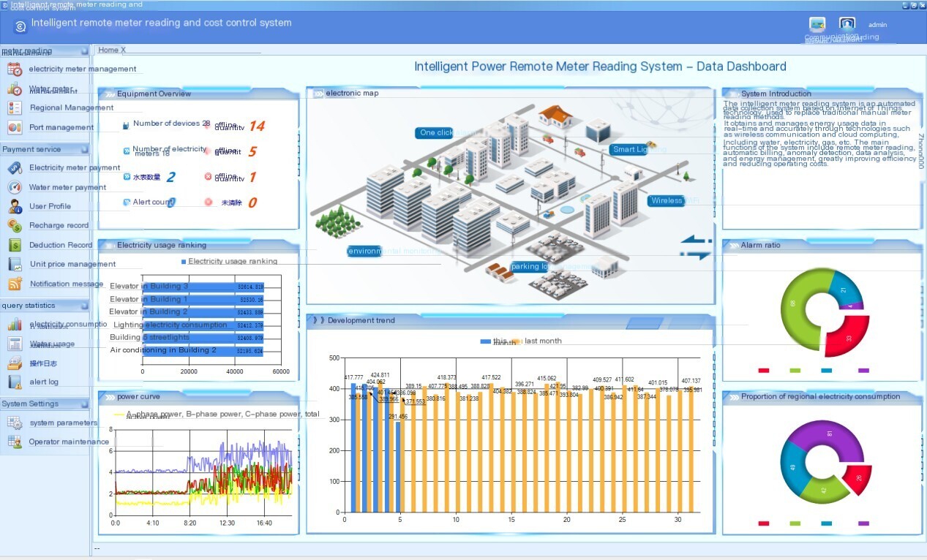
Task: Click the app logo icon in header
Action: pos(20,26)
